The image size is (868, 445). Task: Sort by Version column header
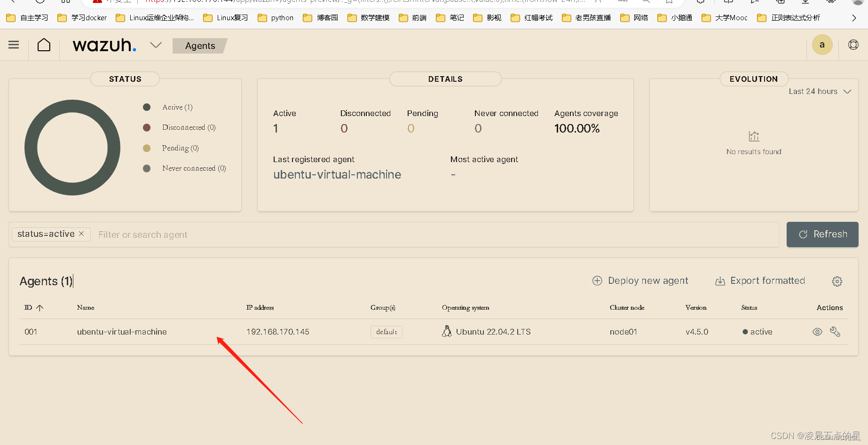click(x=696, y=307)
